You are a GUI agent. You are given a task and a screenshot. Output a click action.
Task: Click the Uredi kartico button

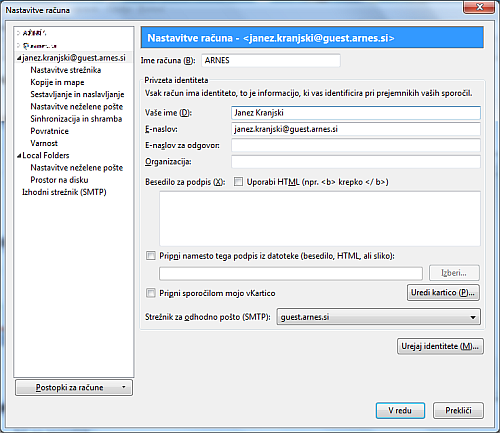[x=443, y=293]
